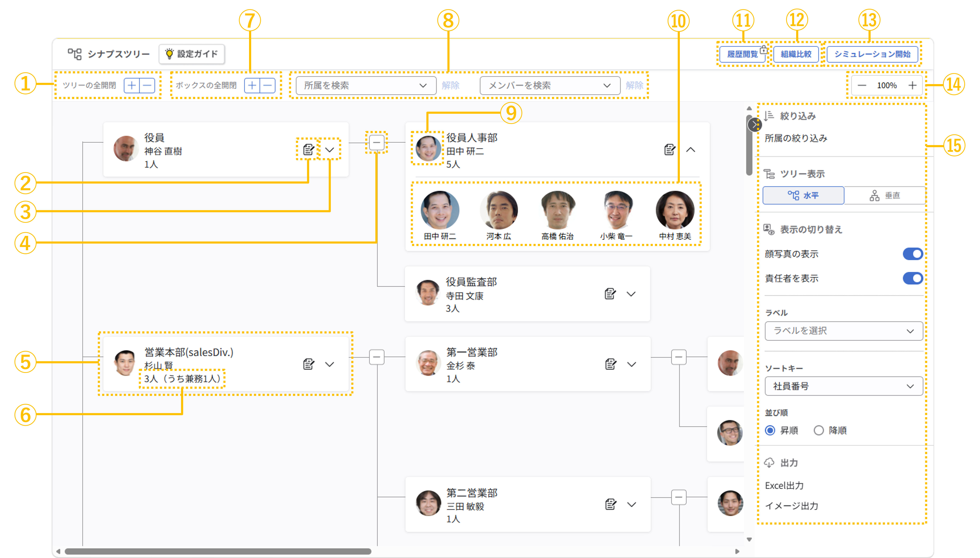Open 所属を検索 dropdown
The height and width of the screenshot is (558, 980).
[366, 85]
